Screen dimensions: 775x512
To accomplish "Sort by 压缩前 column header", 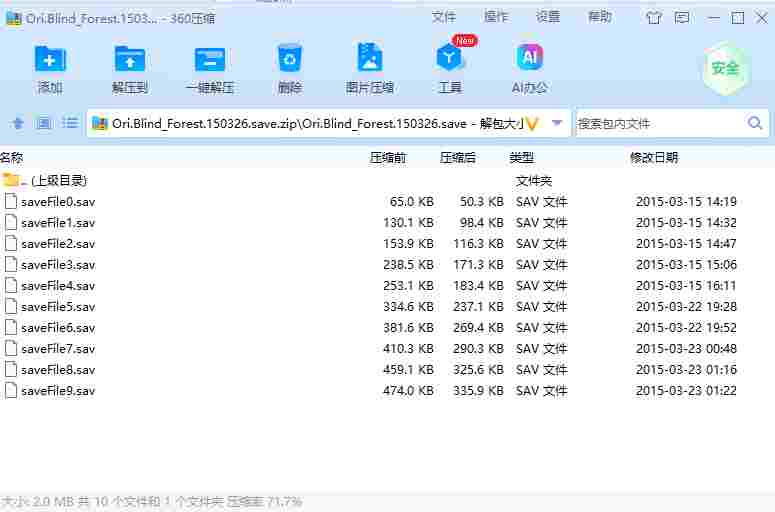I will [388, 158].
